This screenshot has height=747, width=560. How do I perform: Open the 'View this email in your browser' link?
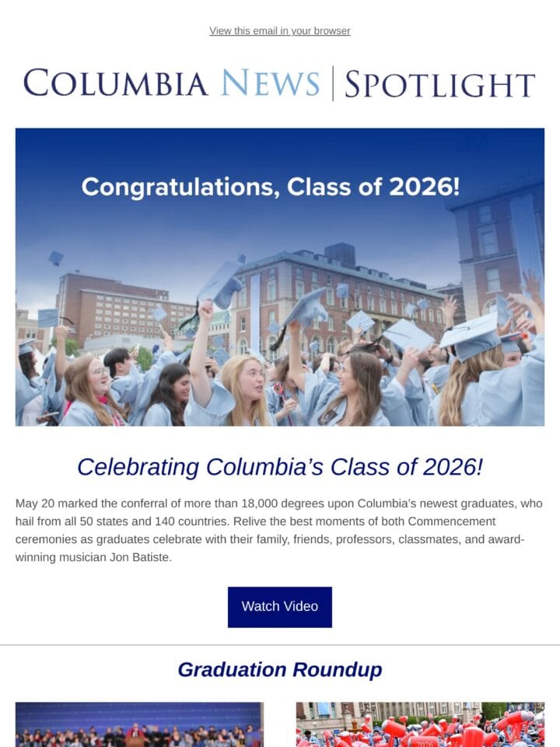pyautogui.click(x=279, y=31)
